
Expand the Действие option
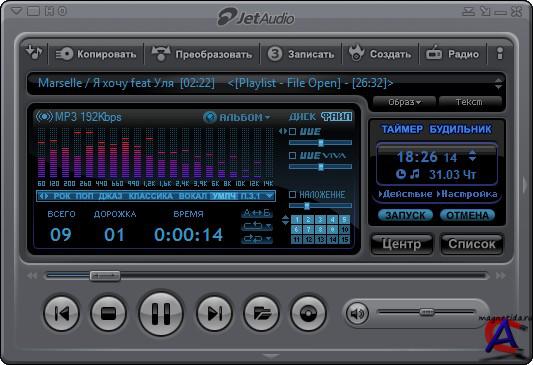406,194
